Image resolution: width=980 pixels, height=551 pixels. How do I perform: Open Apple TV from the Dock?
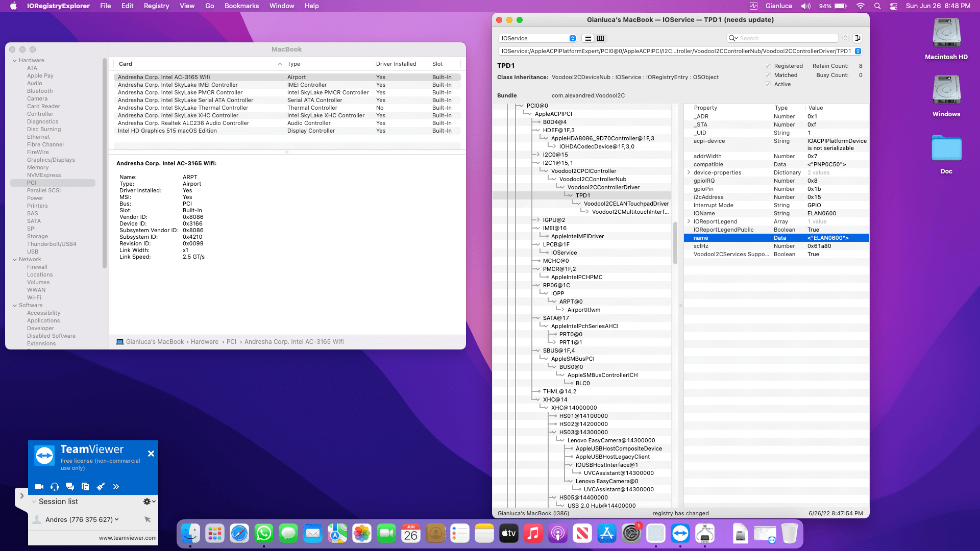click(509, 534)
